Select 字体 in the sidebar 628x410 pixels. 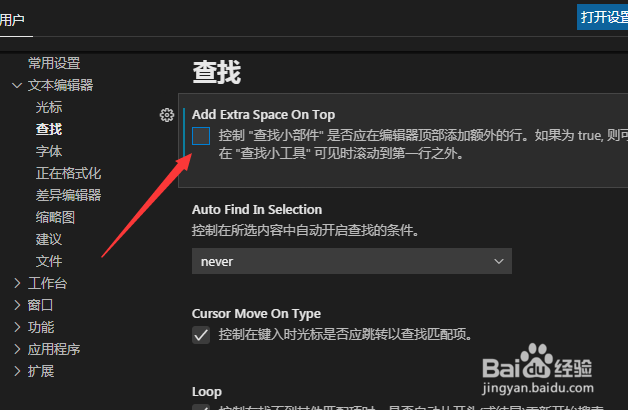(49, 151)
